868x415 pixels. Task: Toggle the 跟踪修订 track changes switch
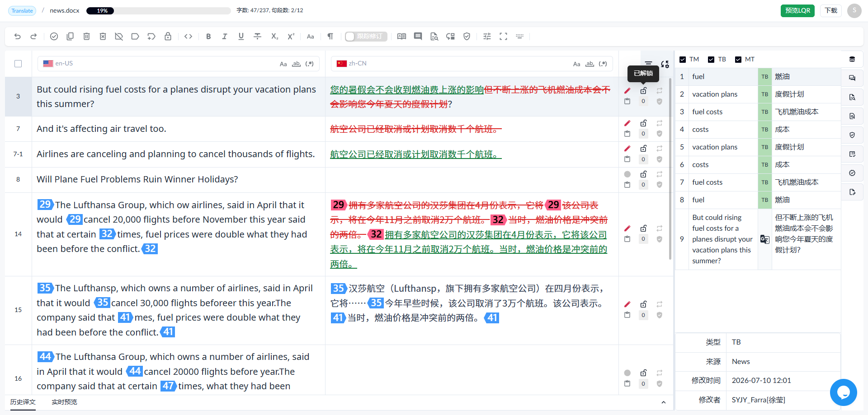[366, 37]
